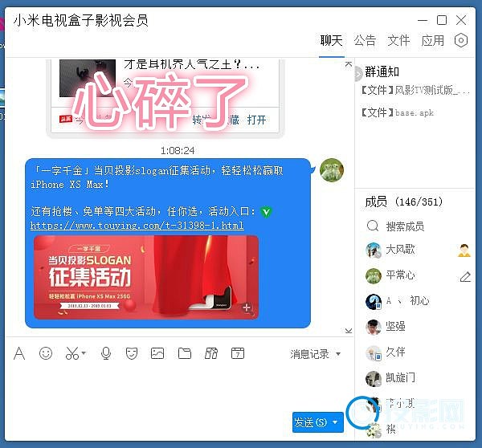Select member 大风歌

click(x=417, y=250)
